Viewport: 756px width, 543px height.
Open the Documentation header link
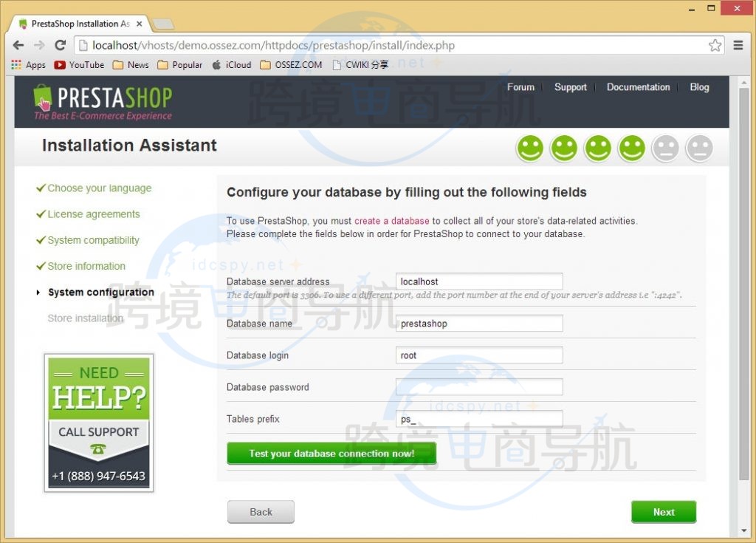pos(638,87)
